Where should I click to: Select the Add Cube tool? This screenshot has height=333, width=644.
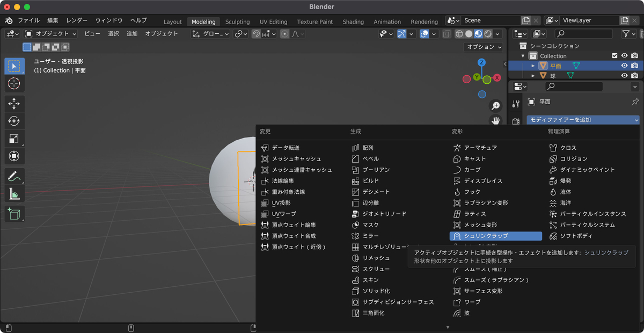pyautogui.click(x=14, y=214)
